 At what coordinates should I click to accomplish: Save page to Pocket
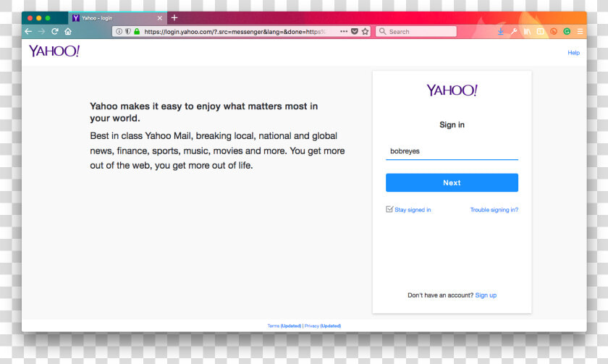355,31
